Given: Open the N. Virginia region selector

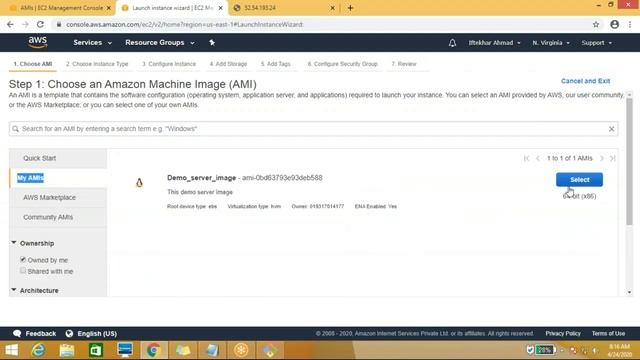Looking at the screenshot, I should pyautogui.click(x=551, y=43).
